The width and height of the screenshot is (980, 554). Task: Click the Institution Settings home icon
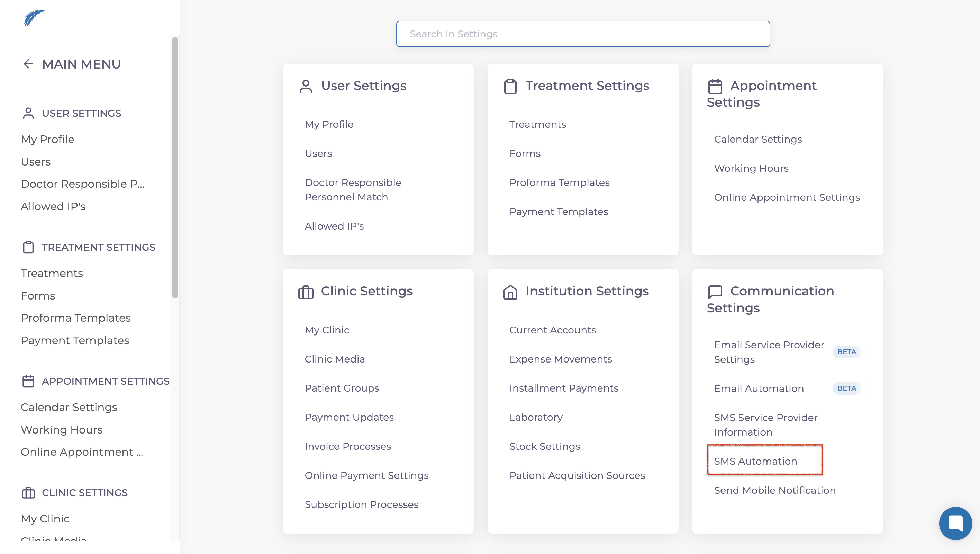(510, 292)
